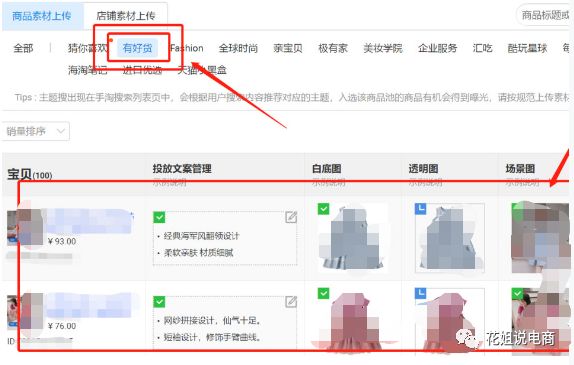Image resolution: width=574 pixels, height=365 pixels.
Task: Open white-background image of ¥76.00 item
Action: pos(353,320)
